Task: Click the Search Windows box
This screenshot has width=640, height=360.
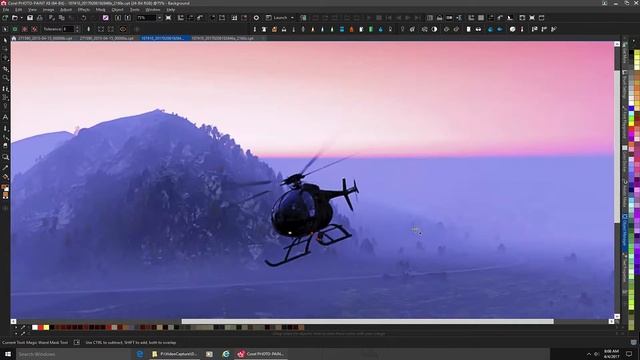Action: click(x=73, y=354)
